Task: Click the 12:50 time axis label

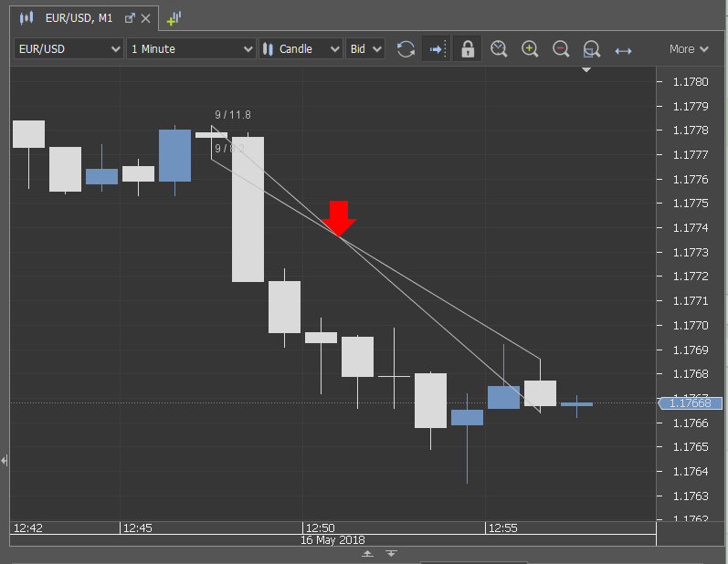Action: pos(321,527)
